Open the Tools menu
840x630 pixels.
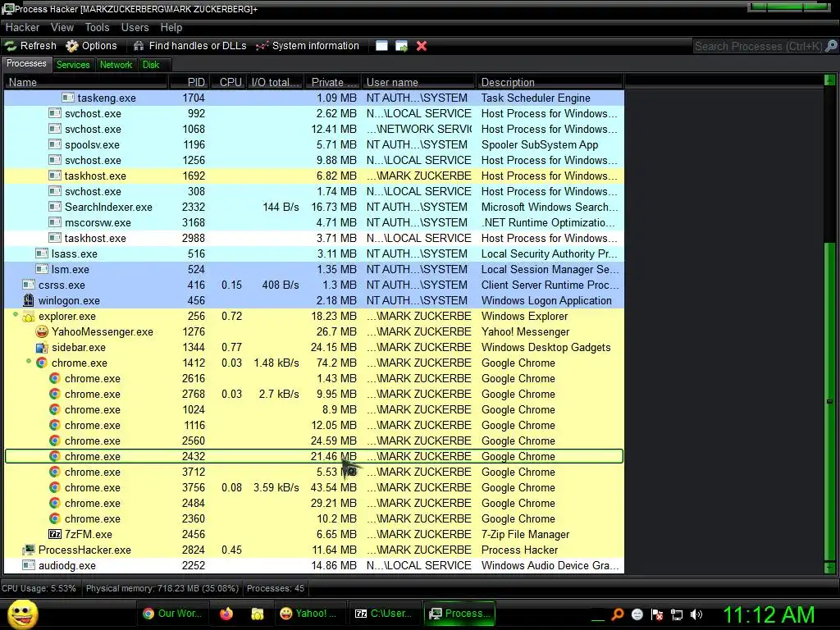point(97,27)
